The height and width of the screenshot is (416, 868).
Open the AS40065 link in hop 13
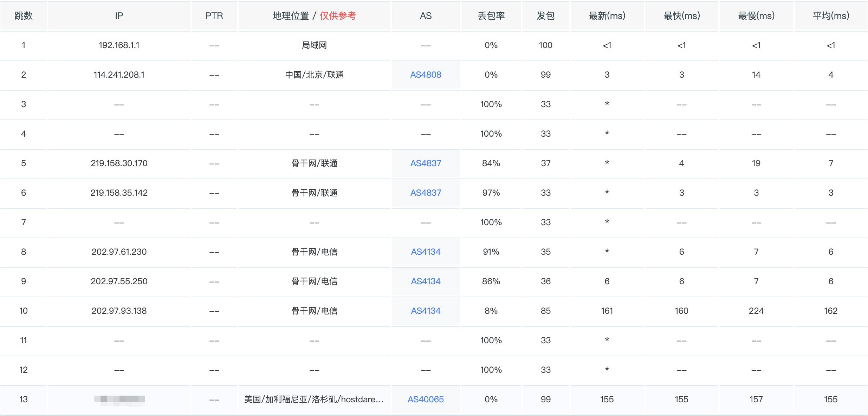[426, 399]
